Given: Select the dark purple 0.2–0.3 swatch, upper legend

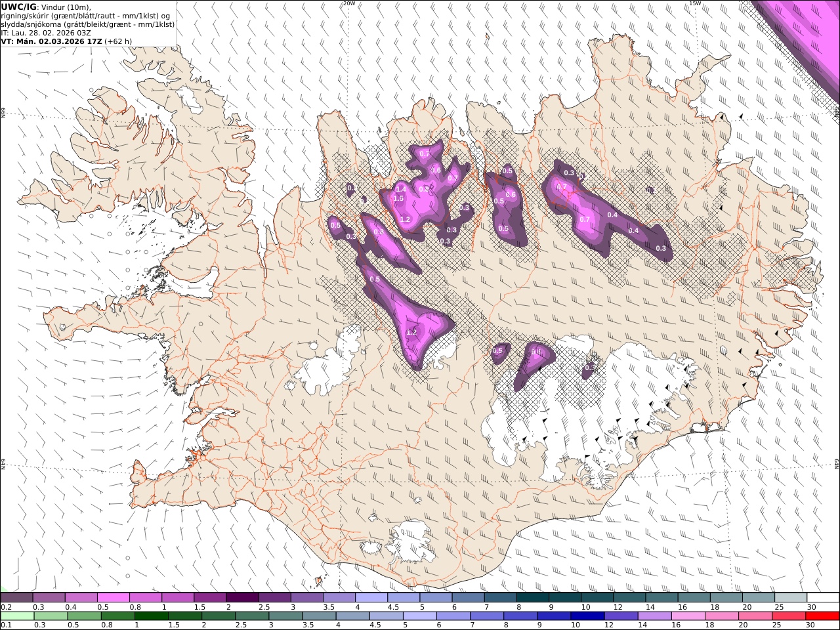Looking at the screenshot, I should pos(16,598).
